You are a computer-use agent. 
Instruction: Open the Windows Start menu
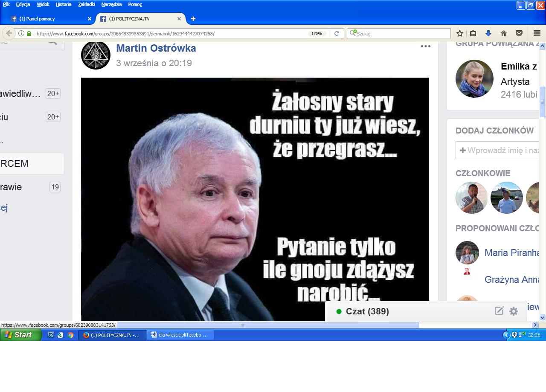(20, 335)
